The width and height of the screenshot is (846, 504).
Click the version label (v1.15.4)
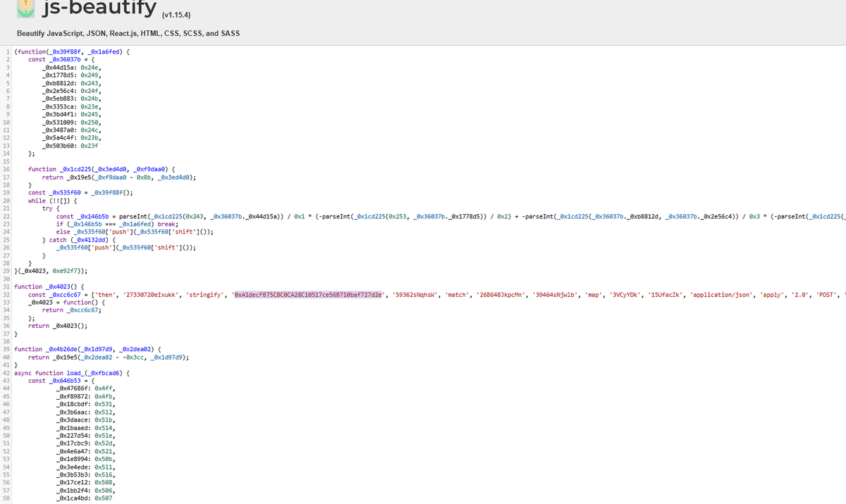176,14
